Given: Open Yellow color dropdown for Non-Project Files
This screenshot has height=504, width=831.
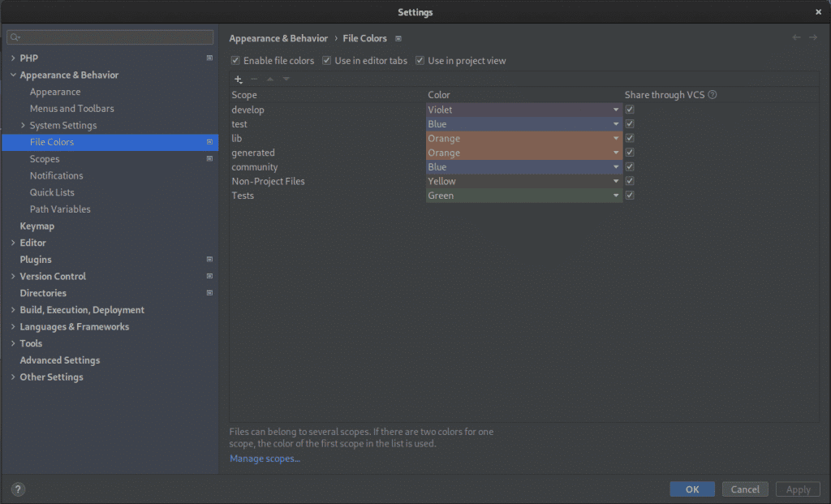Looking at the screenshot, I should pyautogui.click(x=523, y=181).
